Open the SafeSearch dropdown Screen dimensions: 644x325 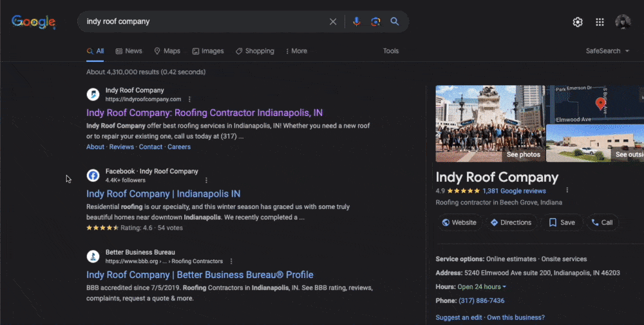point(607,51)
